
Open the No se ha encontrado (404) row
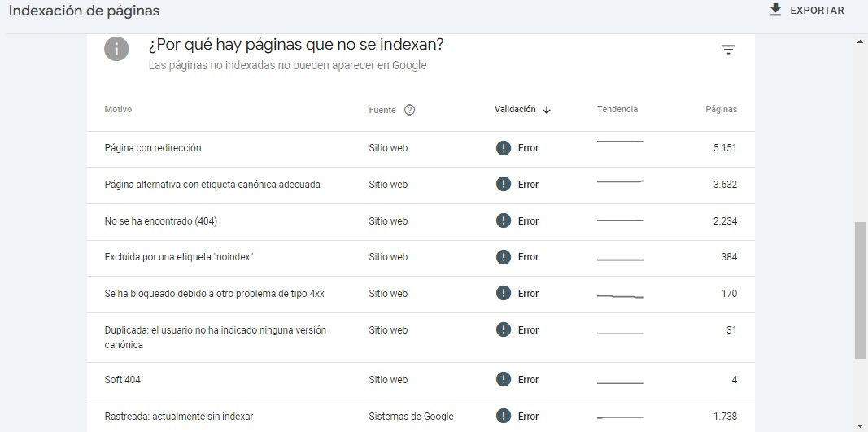point(421,221)
